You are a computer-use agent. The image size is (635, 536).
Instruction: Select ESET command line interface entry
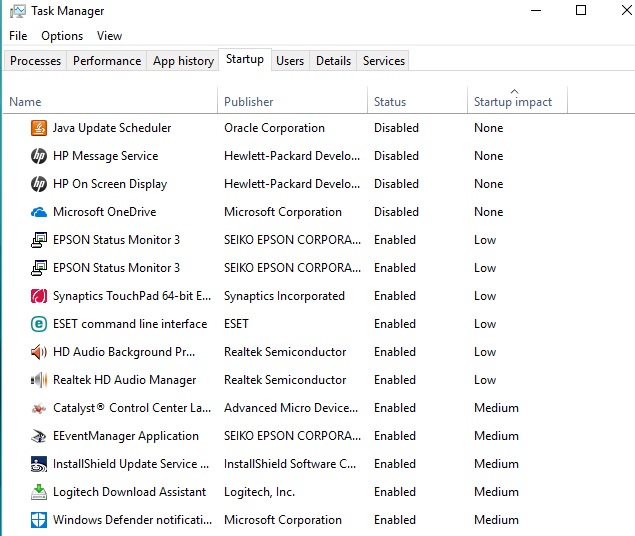(x=130, y=324)
